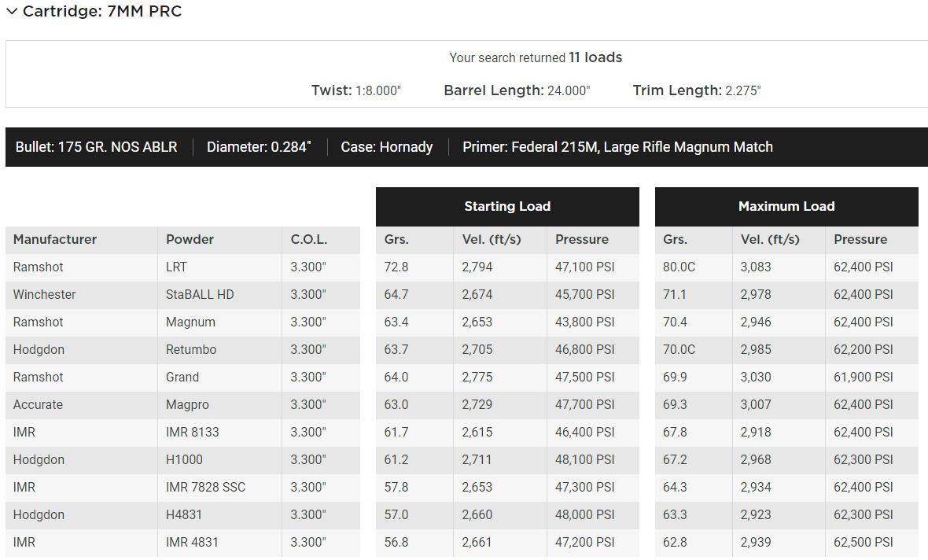
Task: Select the IMR 7828 SSC powder cell
Action: point(219,487)
